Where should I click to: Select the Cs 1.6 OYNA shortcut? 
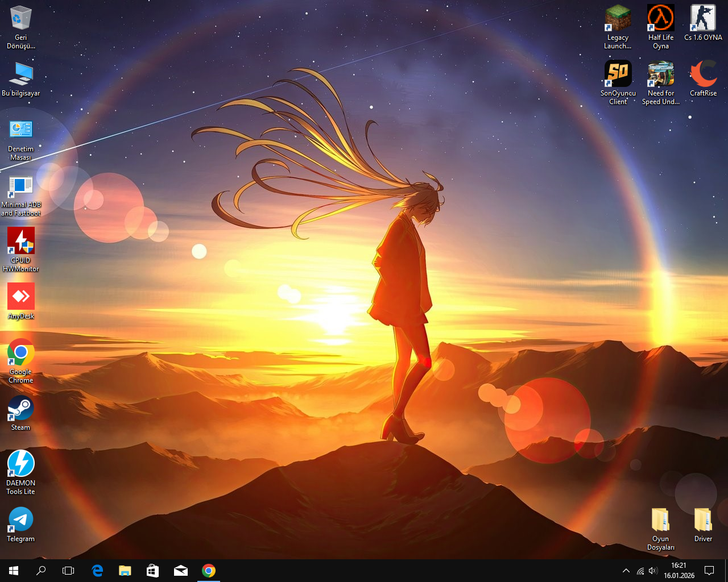tap(704, 23)
